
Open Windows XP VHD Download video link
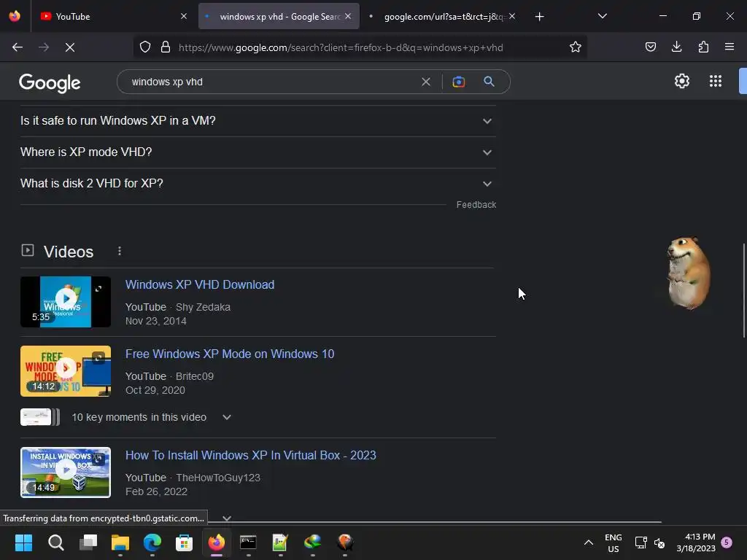click(200, 285)
